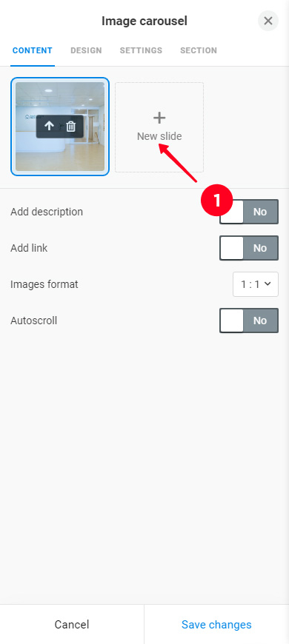
Task: Enable the Add description toggle
Action: tap(249, 212)
